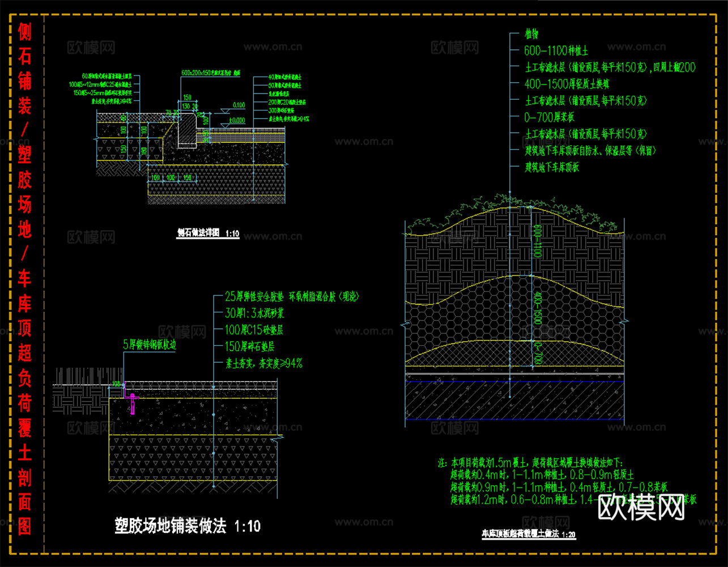The width and height of the screenshot is (728, 567).
Task: Select the '侧石做法详图 1:10' drawing title
Action: pos(208,233)
